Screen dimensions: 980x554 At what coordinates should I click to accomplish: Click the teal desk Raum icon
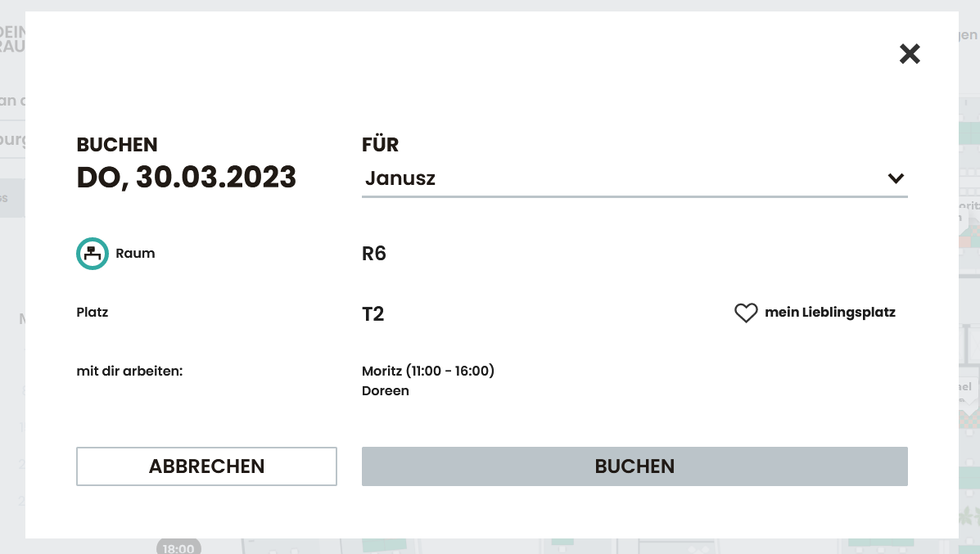click(93, 254)
